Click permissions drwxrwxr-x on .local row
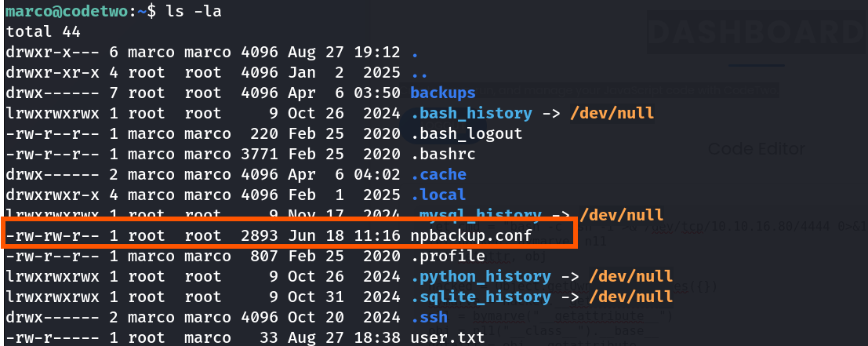The height and width of the screenshot is (346, 868). tap(53, 195)
